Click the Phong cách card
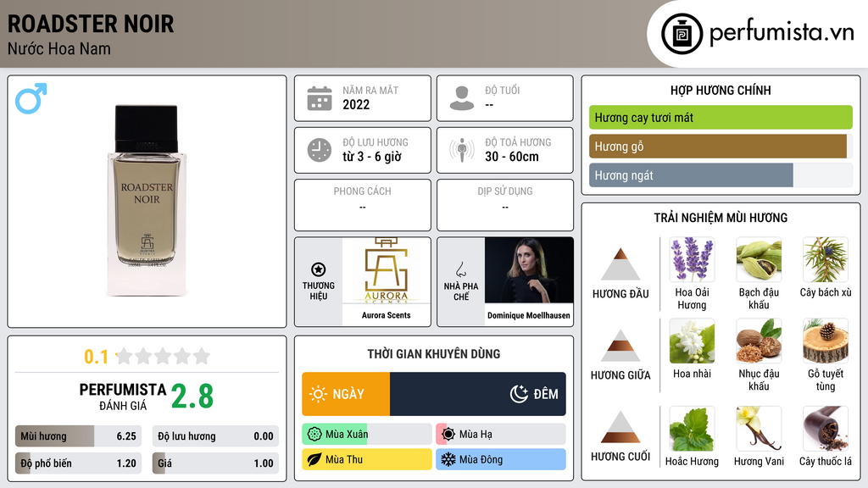The image size is (868, 488). coord(363,205)
